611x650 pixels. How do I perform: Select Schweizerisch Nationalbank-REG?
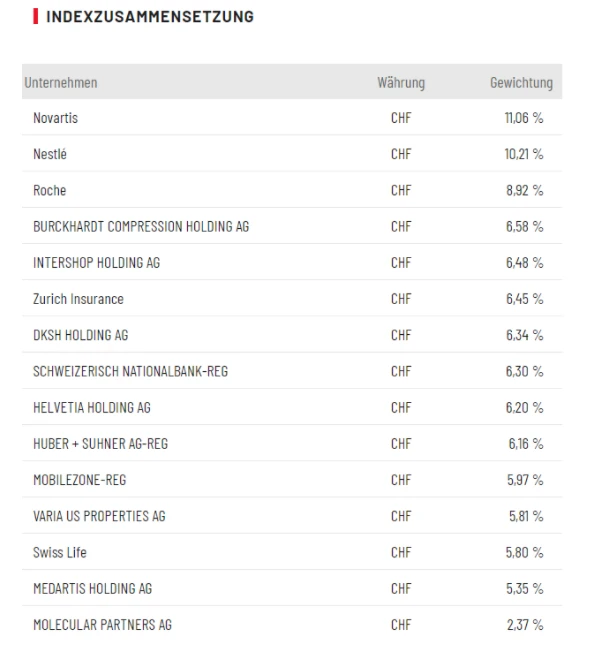tap(130, 371)
